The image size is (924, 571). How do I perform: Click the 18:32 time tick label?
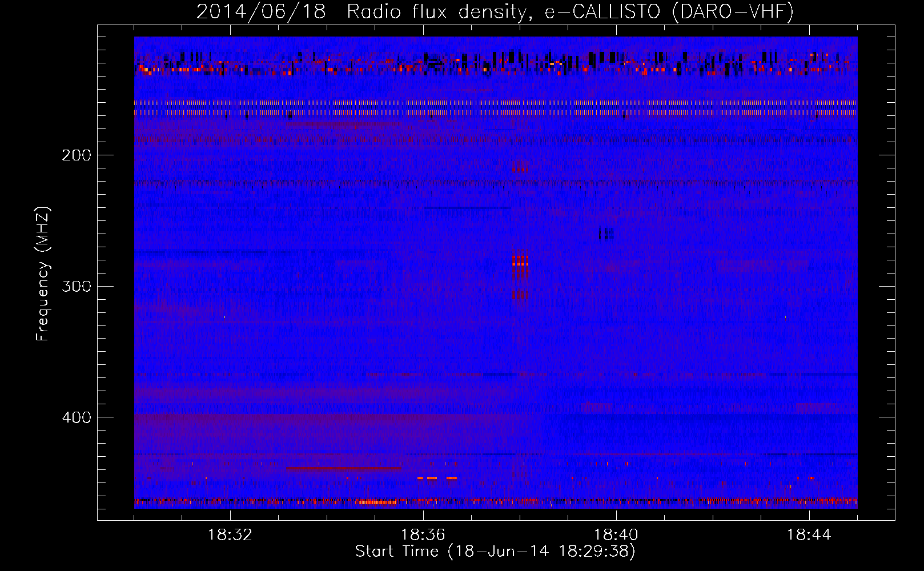pyautogui.click(x=230, y=535)
